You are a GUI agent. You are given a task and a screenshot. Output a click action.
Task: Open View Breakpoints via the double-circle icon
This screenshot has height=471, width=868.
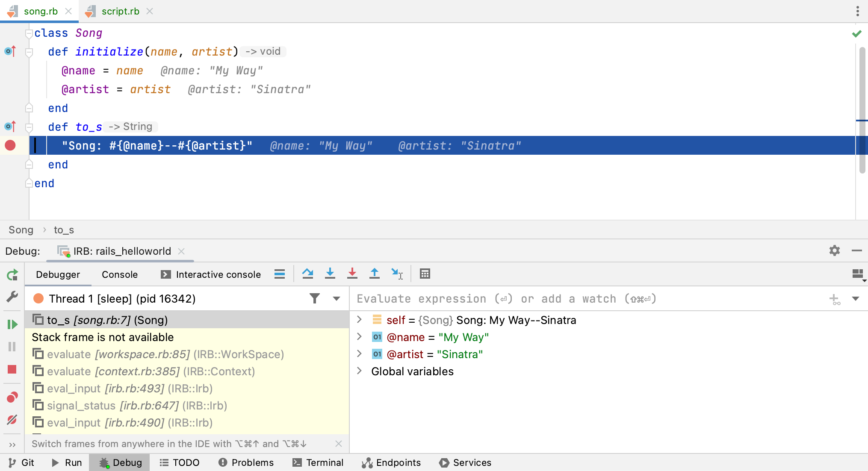[12, 397]
